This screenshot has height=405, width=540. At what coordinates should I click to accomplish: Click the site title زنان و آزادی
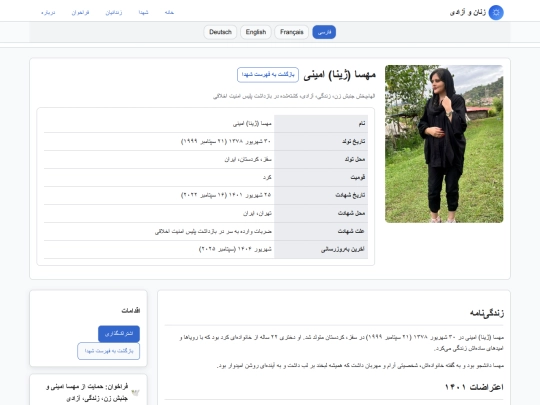[468, 13]
